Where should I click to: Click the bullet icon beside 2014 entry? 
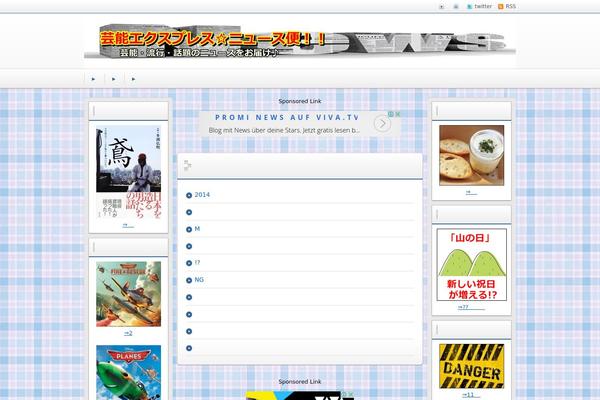click(x=189, y=195)
